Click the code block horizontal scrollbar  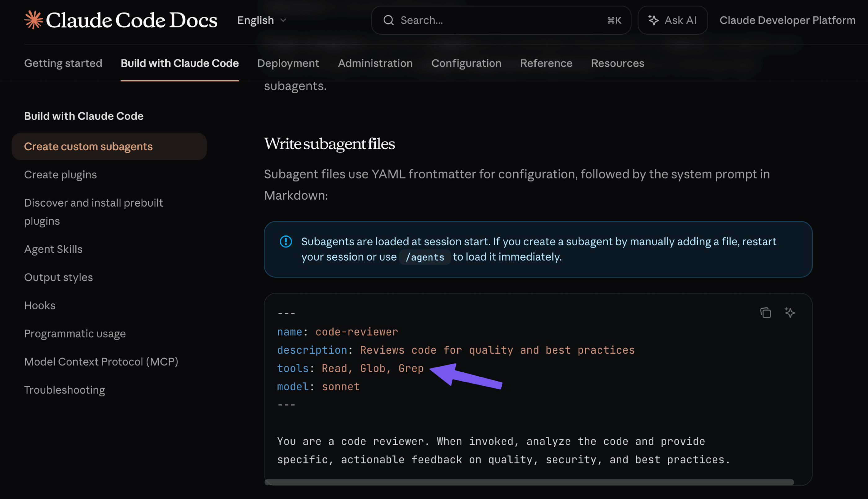(529, 482)
